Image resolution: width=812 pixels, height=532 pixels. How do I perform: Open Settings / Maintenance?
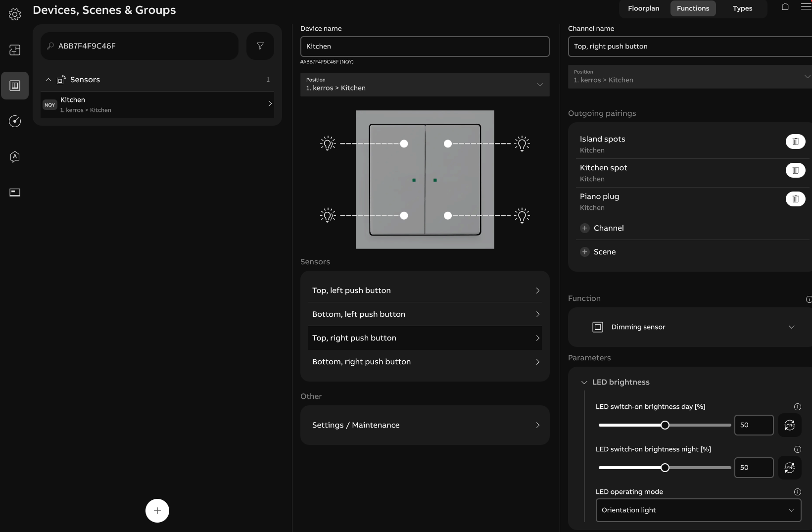(425, 425)
